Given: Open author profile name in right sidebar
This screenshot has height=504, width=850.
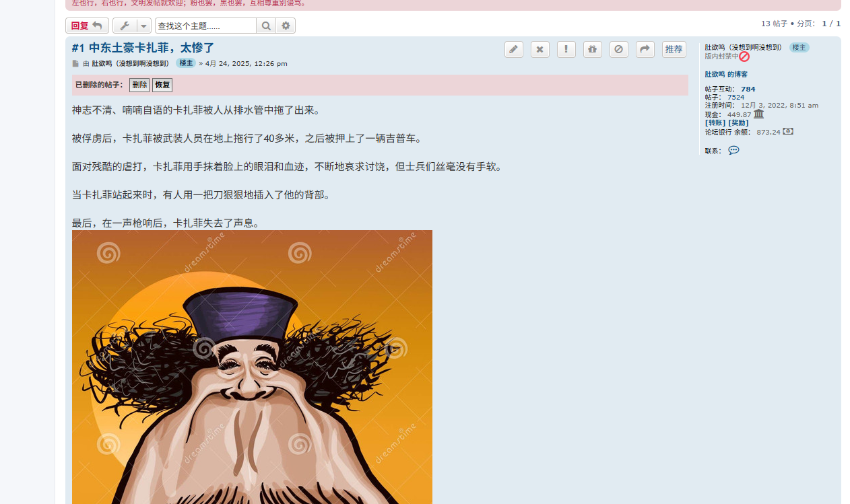Looking at the screenshot, I should 744,47.
